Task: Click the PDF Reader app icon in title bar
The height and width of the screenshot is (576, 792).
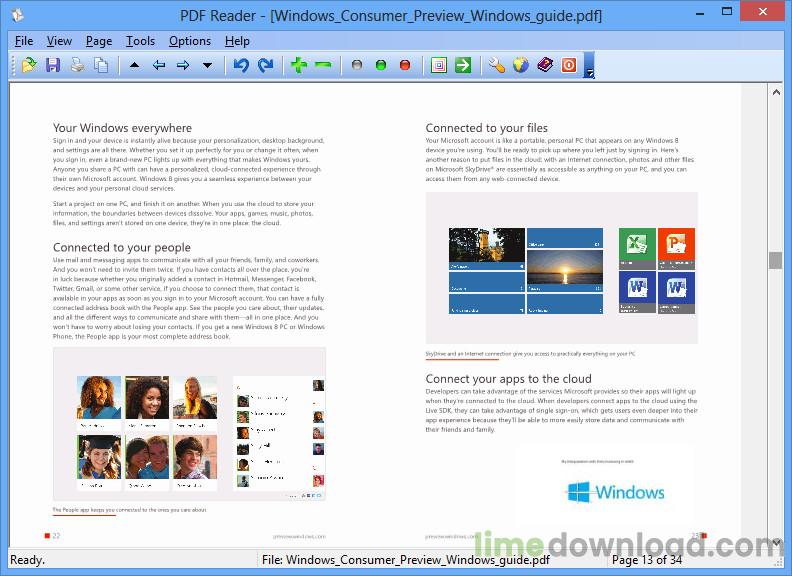Action: 18,15
